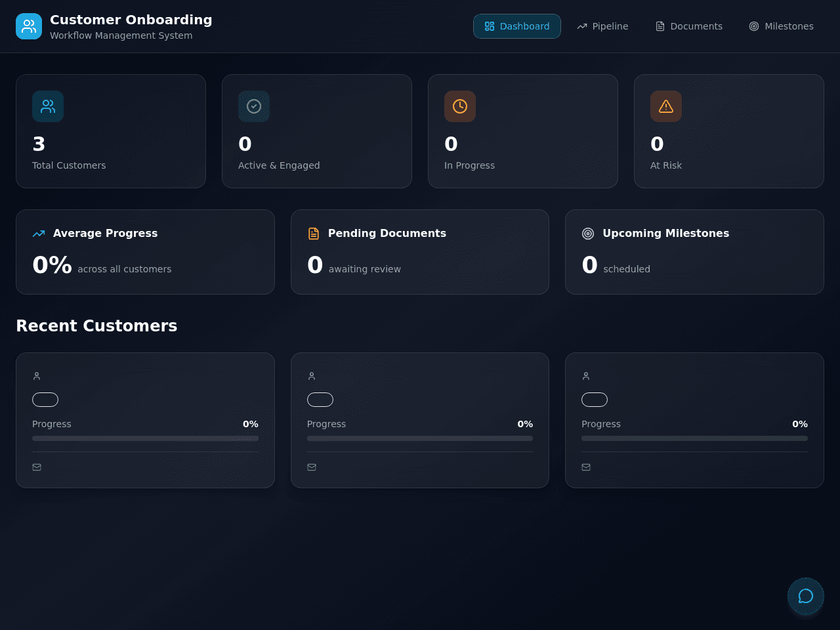Click the "awaiting review" caption
Image resolution: width=840 pixels, height=630 pixels.
coord(365,269)
